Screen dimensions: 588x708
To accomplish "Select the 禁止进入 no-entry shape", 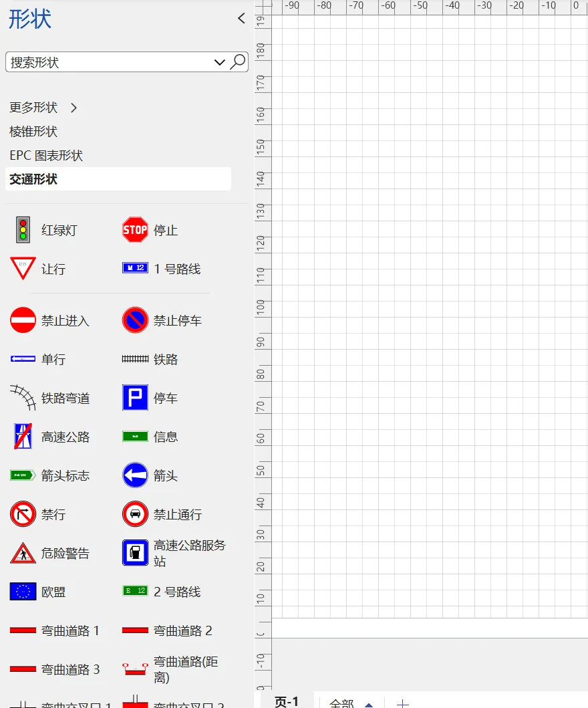I will click(22, 320).
